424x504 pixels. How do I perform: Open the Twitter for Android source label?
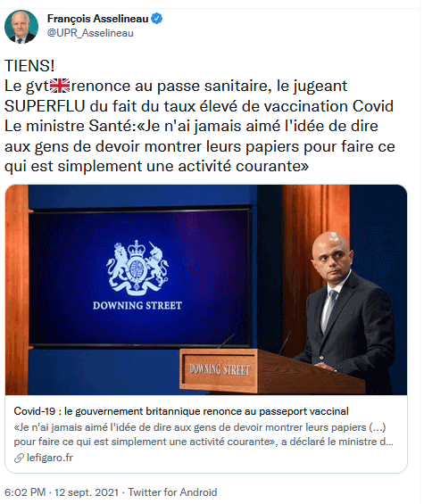pos(172,492)
